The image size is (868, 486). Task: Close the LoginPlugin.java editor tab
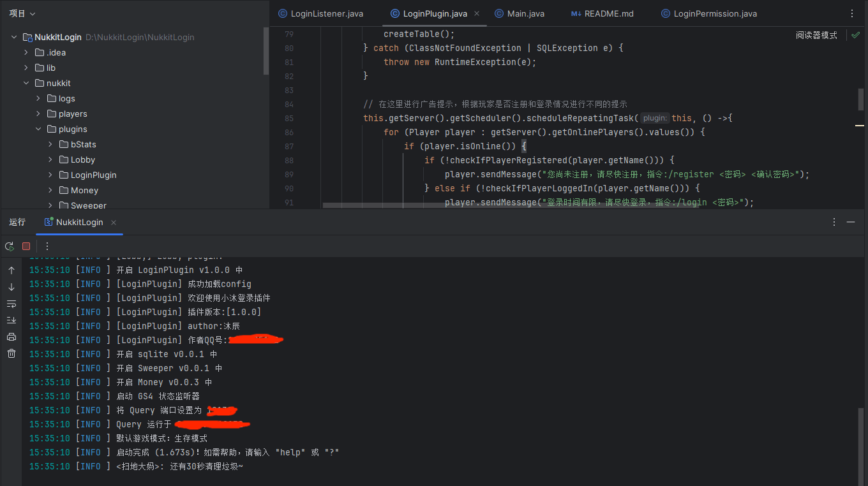(x=478, y=13)
